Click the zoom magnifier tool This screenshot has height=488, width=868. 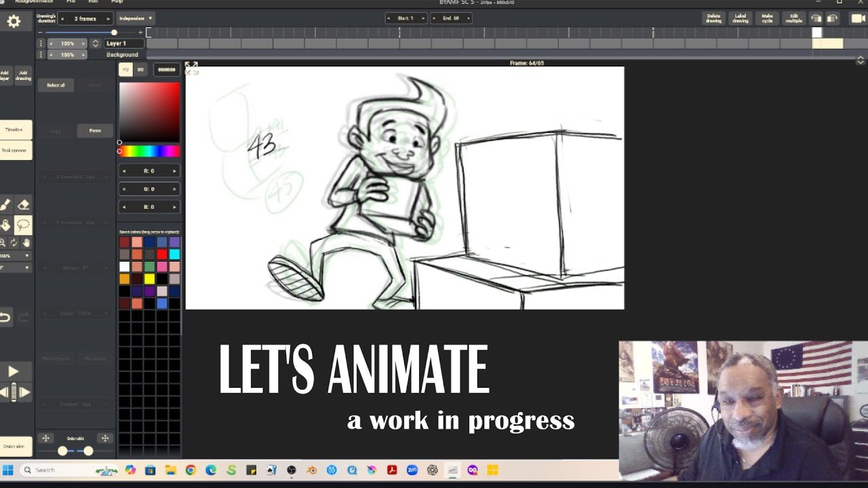click(3, 243)
